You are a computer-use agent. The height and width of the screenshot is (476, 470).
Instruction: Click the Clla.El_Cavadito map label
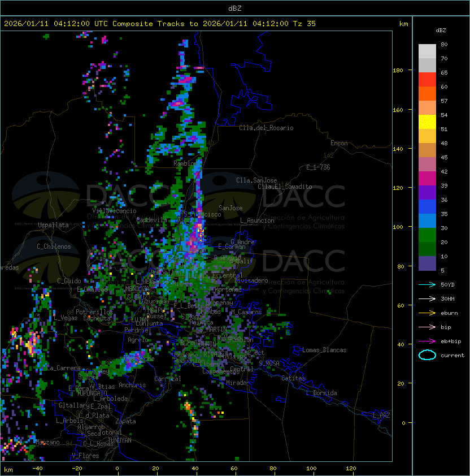pos(285,187)
